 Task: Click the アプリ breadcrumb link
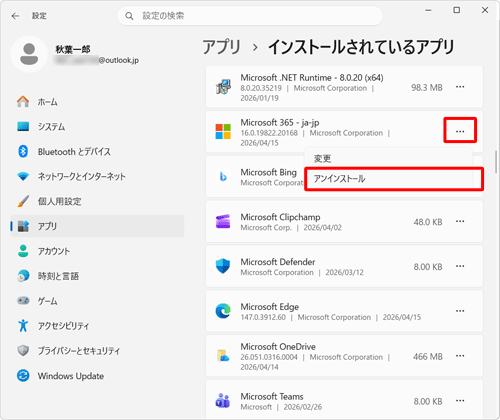point(221,47)
